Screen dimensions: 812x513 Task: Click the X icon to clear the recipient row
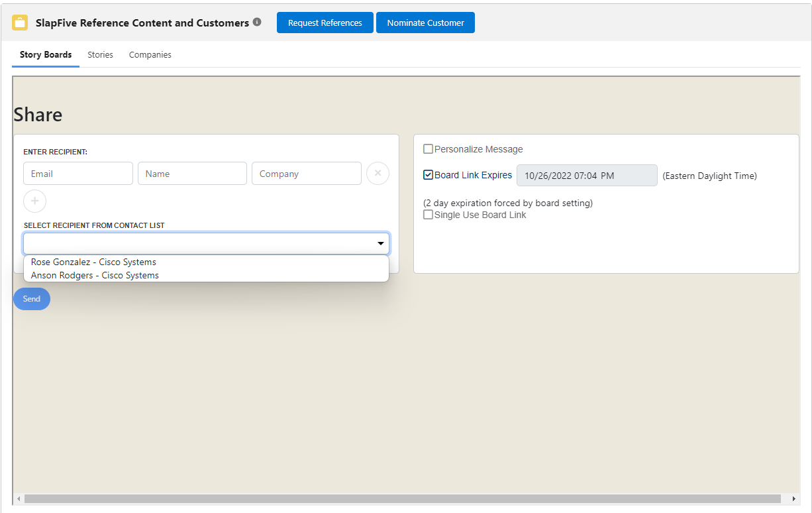click(378, 173)
